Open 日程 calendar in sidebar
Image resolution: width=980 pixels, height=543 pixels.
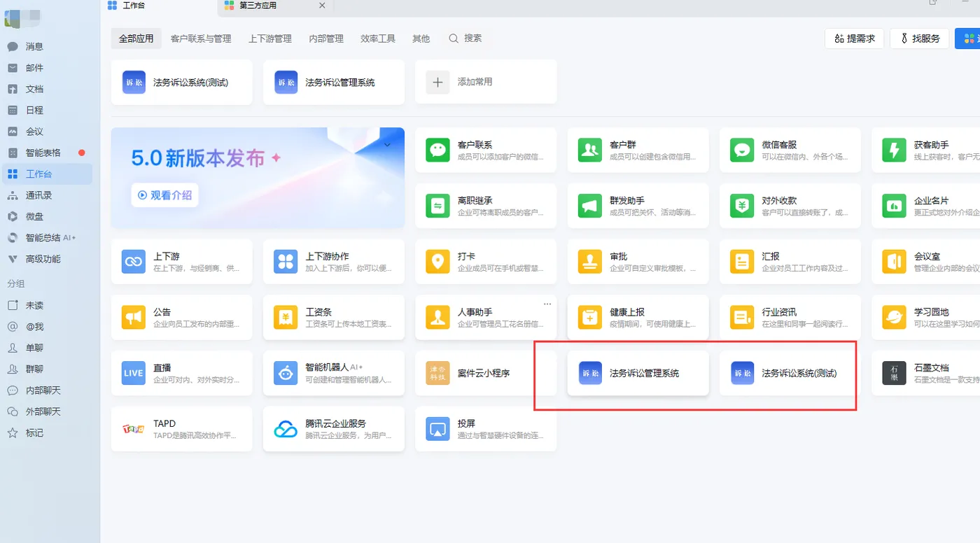coord(46,111)
